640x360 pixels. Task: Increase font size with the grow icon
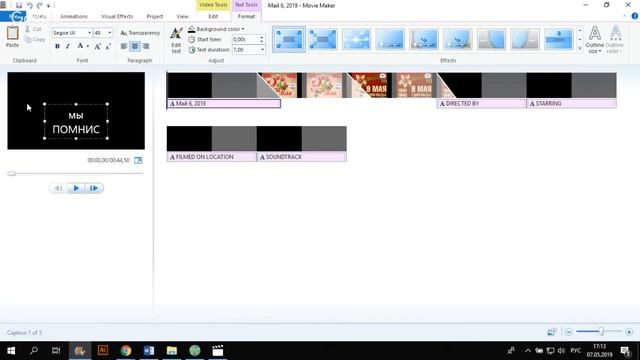(98, 46)
